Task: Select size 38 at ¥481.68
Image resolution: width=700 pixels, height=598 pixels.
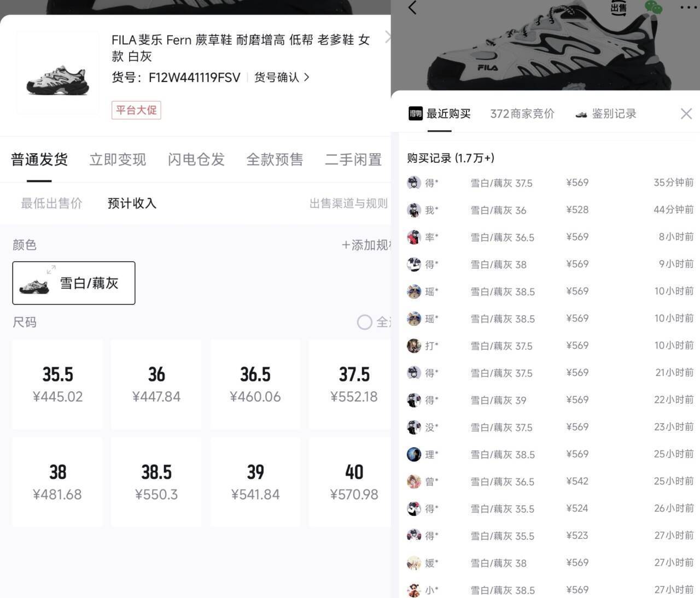Action: point(57,482)
